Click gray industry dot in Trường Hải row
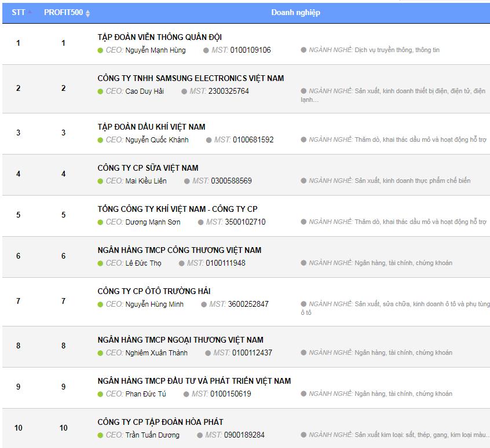490x448 pixels. click(x=303, y=304)
